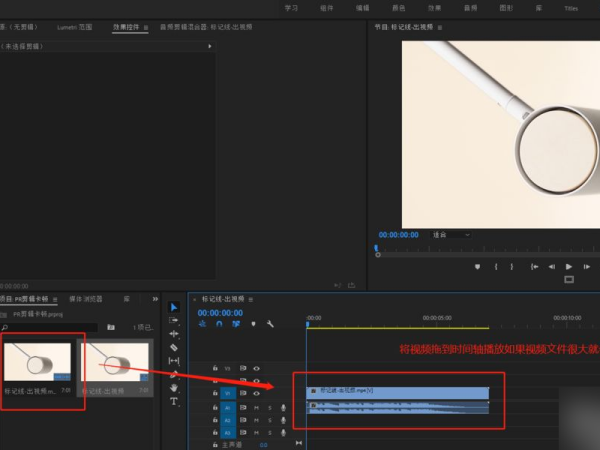This screenshot has height=450, width=600.
Task: Open timeline wrench display settings
Action: point(269,323)
